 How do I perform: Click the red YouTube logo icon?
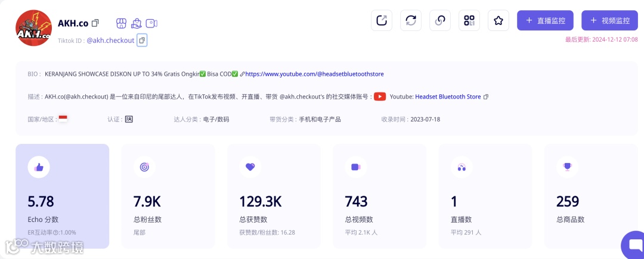[380, 97]
